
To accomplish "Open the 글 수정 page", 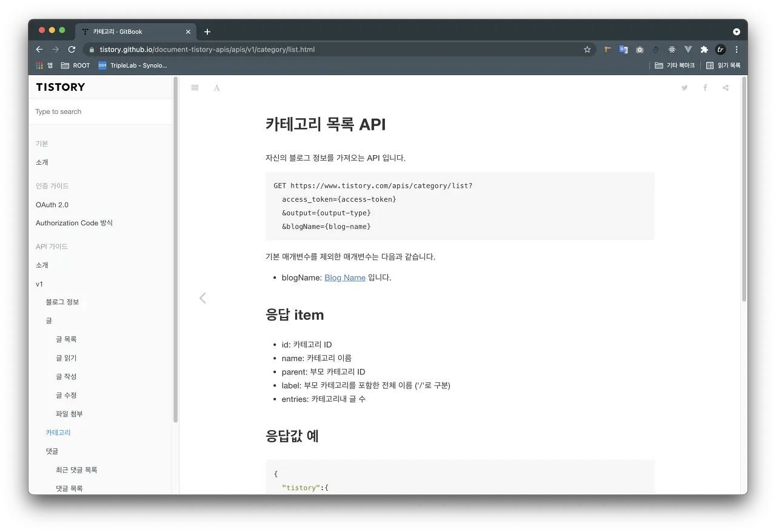I will [66, 395].
